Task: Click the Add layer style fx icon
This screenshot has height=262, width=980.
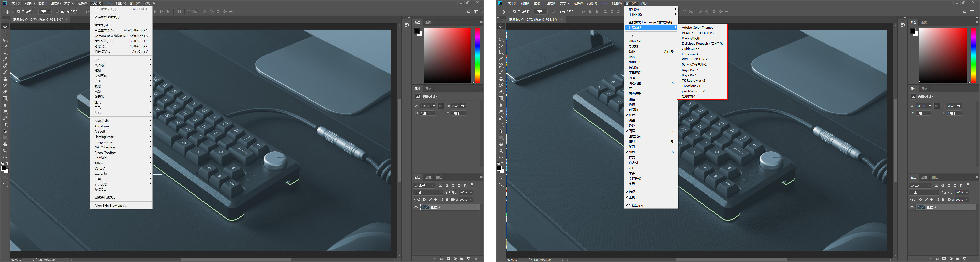Action: (441, 258)
